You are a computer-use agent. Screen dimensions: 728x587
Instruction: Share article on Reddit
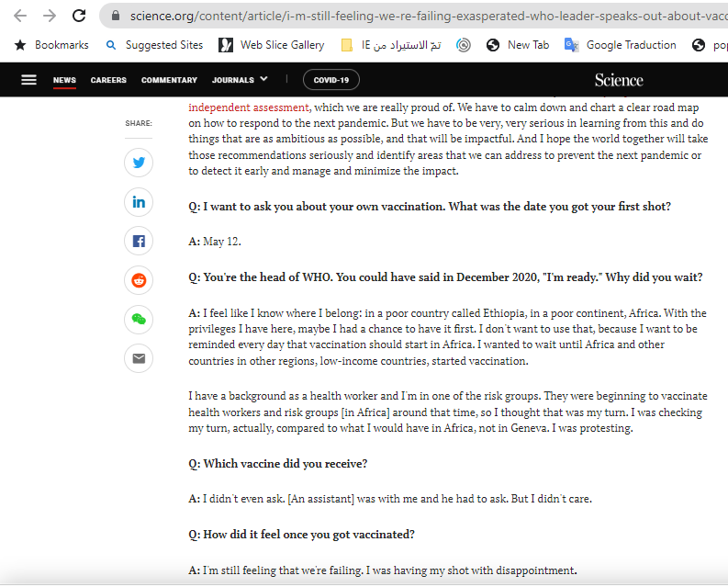(139, 280)
